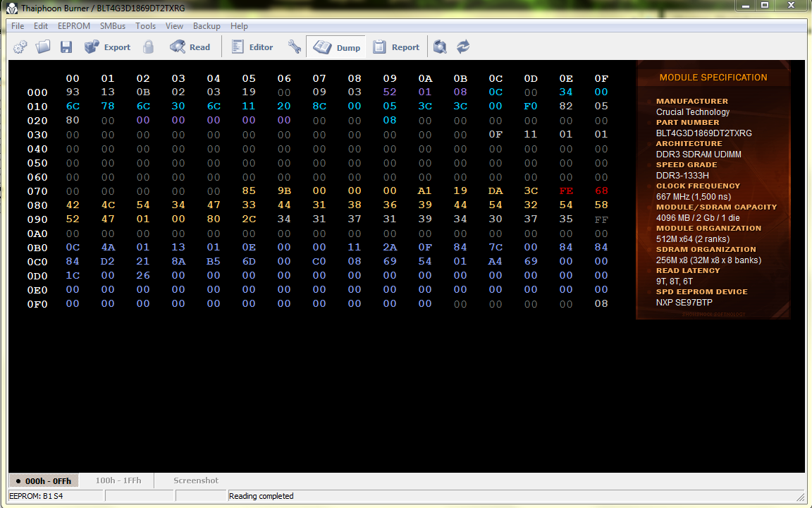This screenshot has width=812, height=508.
Task: Open a dump file with folder icon
Action: (43, 47)
